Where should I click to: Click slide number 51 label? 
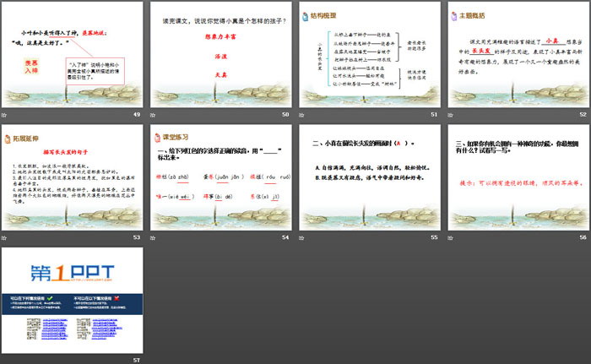pos(434,114)
